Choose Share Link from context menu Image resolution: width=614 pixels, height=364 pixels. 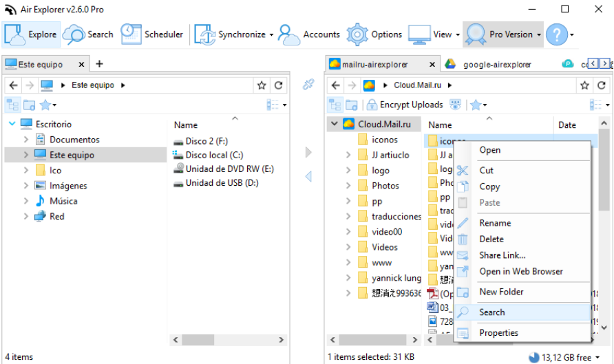pyautogui.click(x=522, y=255)
